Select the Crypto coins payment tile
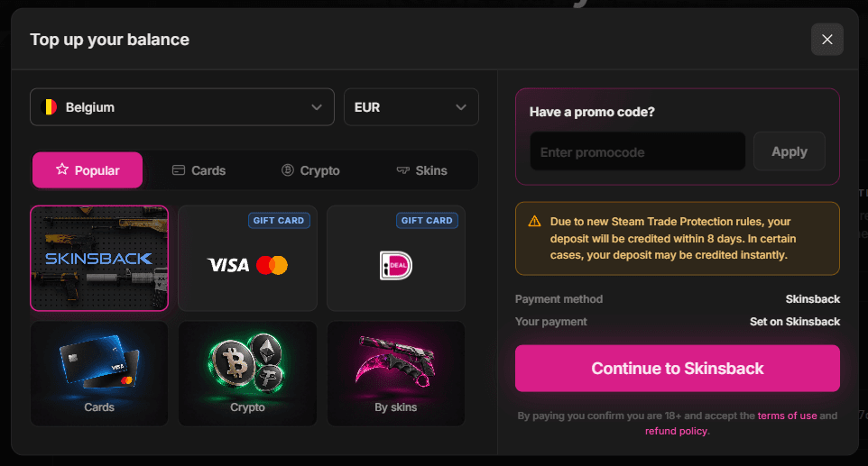The image size is (868, 466). 247,374
